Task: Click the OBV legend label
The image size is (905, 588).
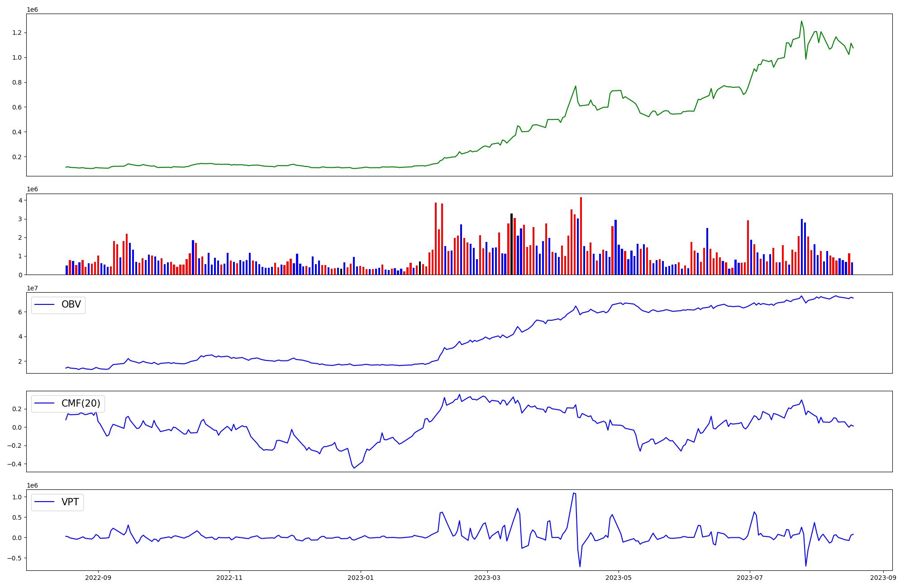Action: (x=71, y=305)
